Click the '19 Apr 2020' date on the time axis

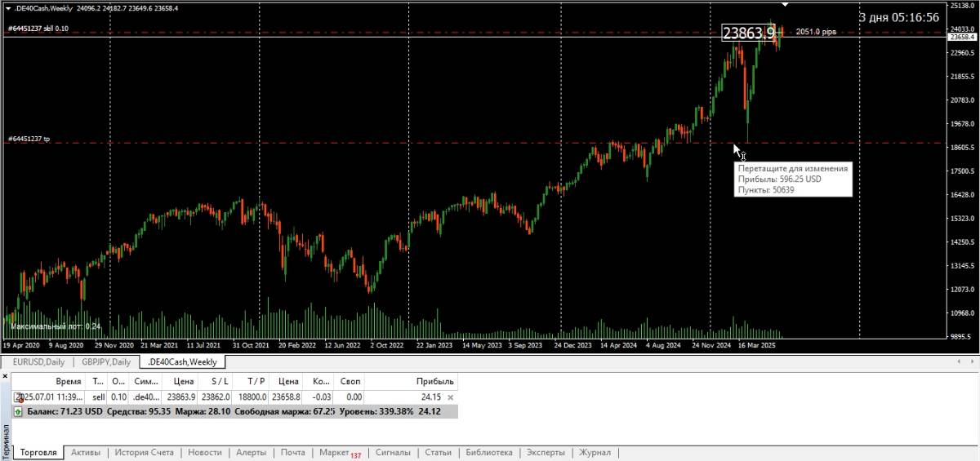(20, 345)
